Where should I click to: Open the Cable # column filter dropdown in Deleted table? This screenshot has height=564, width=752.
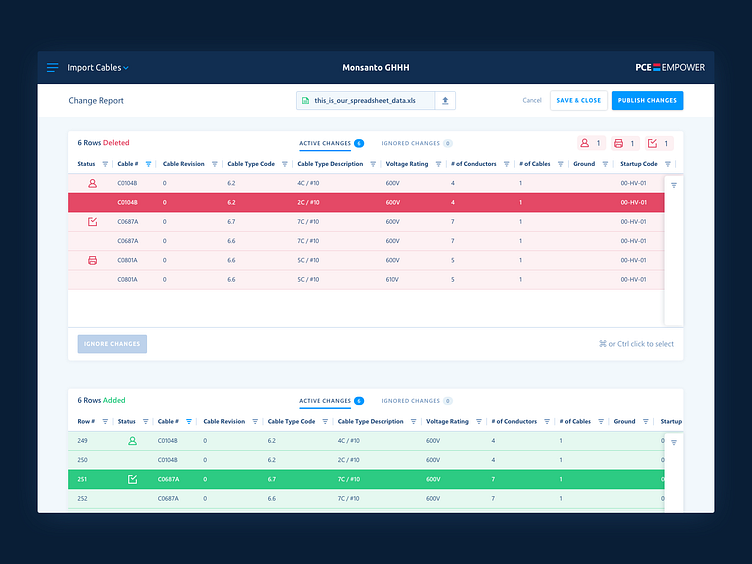148,164
